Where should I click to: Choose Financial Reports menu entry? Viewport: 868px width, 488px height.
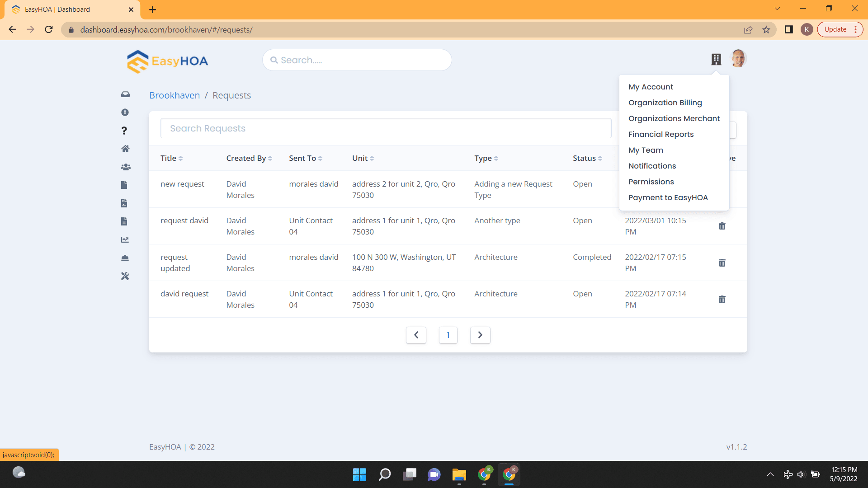[660, 134]
